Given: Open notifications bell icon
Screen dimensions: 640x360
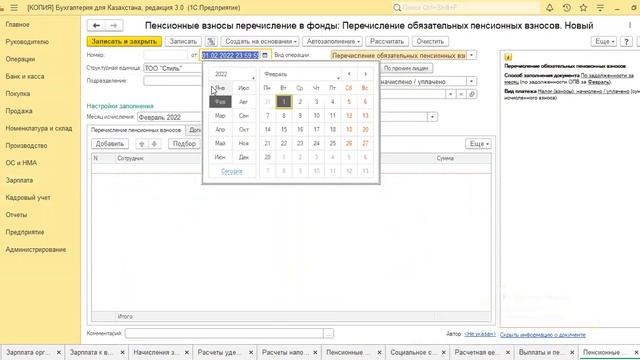Looking at the screenshot, I should pyautogui.click(x=550, y=8).
